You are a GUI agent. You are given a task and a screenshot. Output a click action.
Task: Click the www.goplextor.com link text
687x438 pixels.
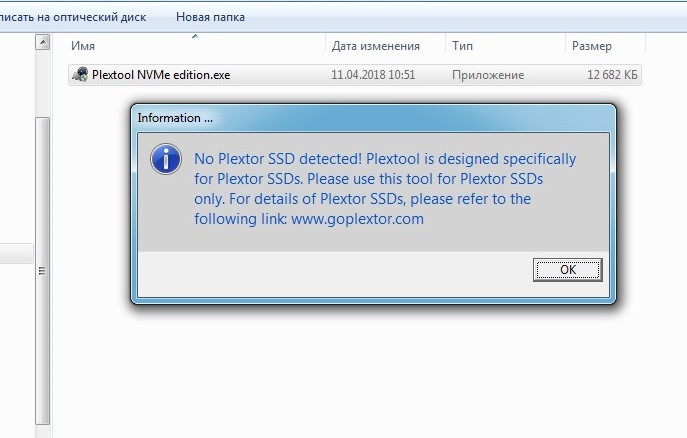tap(358, 219)
